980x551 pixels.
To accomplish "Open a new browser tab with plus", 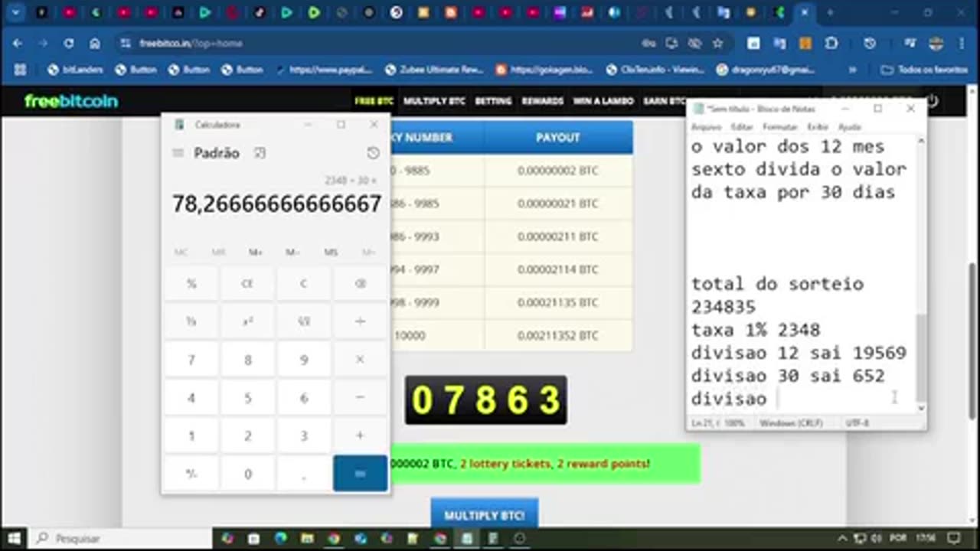I will click(x=830, y=13).
